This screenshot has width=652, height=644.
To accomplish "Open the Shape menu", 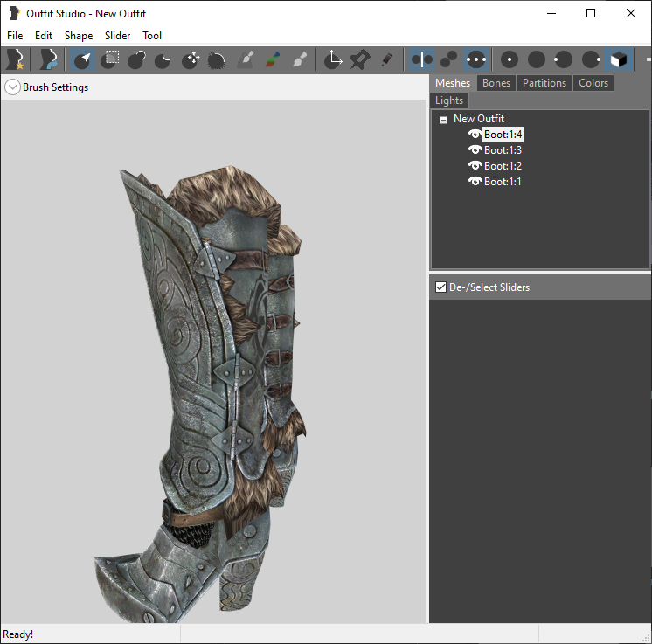I will pos(79,36).
